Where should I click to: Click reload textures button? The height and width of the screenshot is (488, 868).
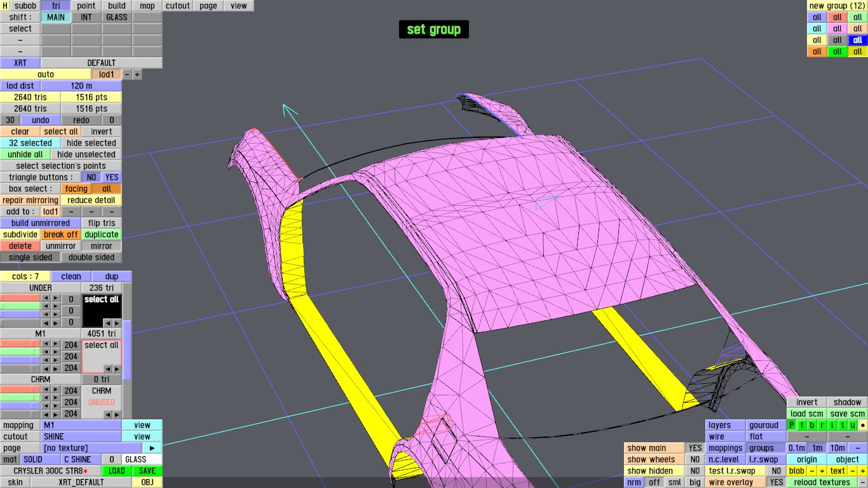coord(822,482)
